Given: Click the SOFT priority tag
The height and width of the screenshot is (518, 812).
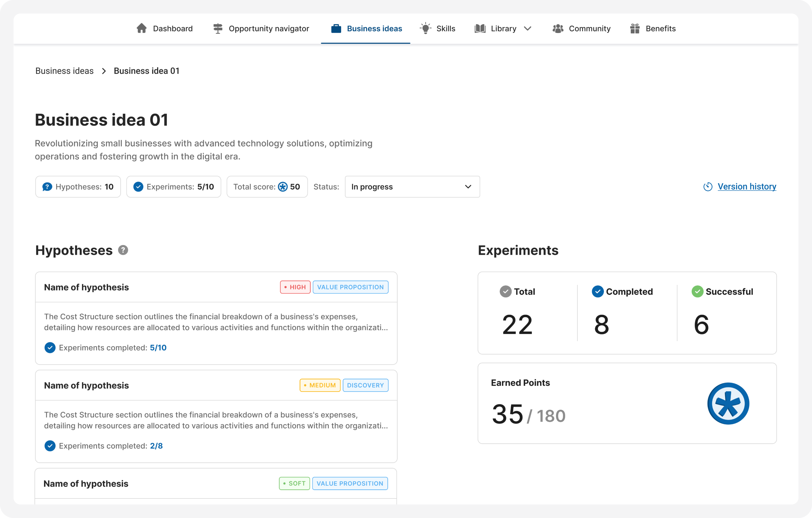Looking at the screenshot, I should point(294,484).
